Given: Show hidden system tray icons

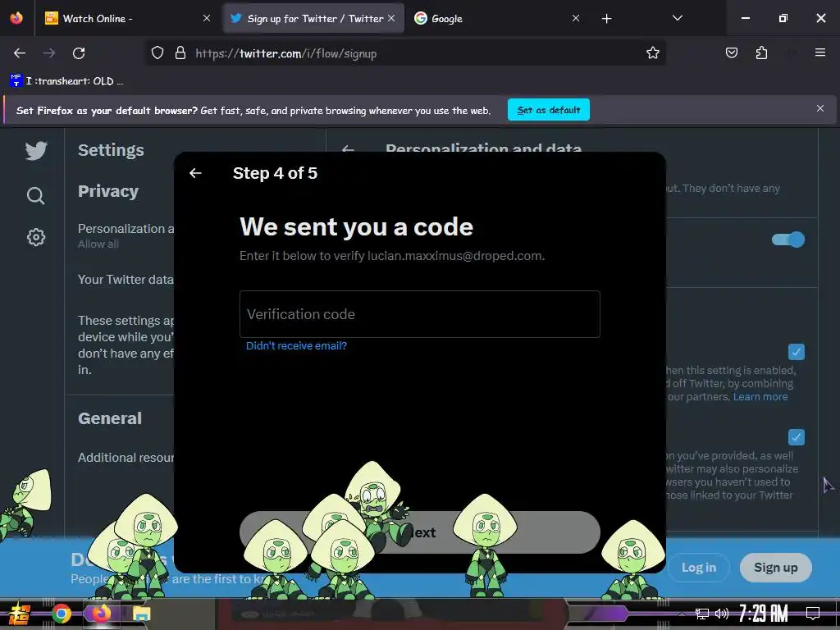Looking at the screenshot, I should (682, 614).
